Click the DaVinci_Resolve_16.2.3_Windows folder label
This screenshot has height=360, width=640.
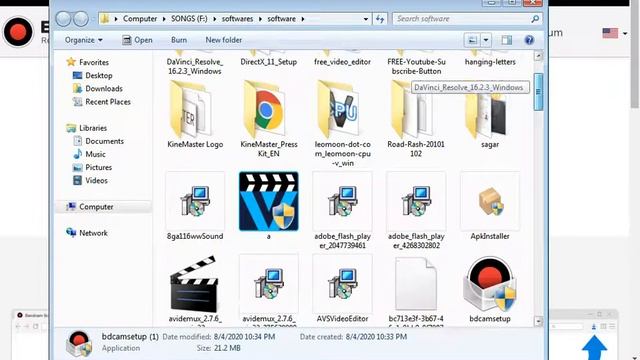[x=195, y=66]
